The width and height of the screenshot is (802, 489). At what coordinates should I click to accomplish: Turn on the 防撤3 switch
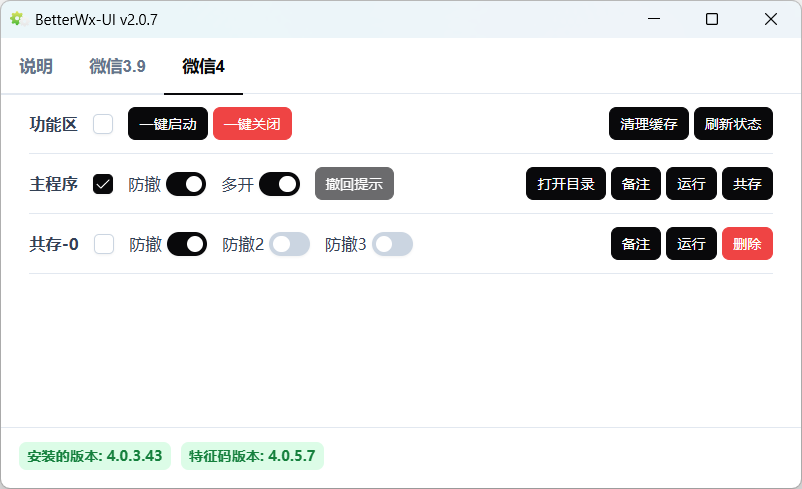tap(392, 244)
